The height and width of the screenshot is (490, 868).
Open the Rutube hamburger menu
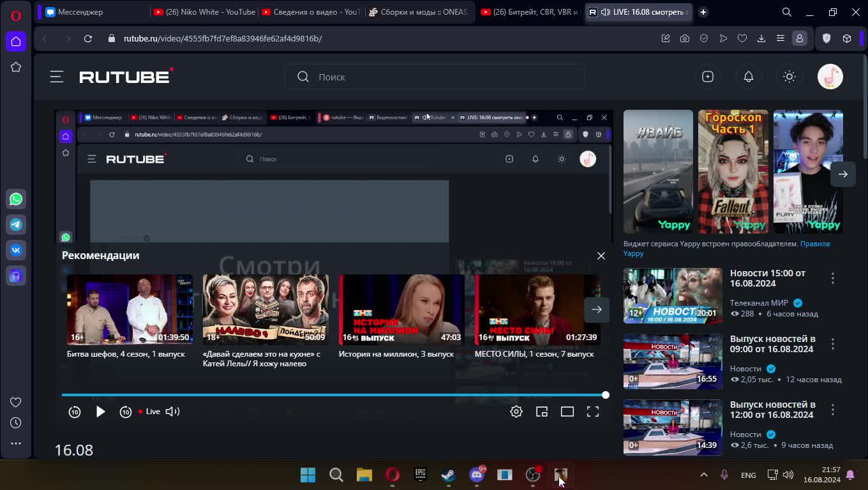coord(57,77)
